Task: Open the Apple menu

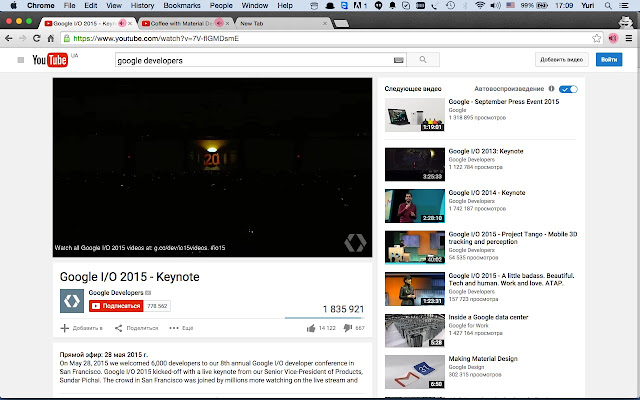Action: click(13, 5)
